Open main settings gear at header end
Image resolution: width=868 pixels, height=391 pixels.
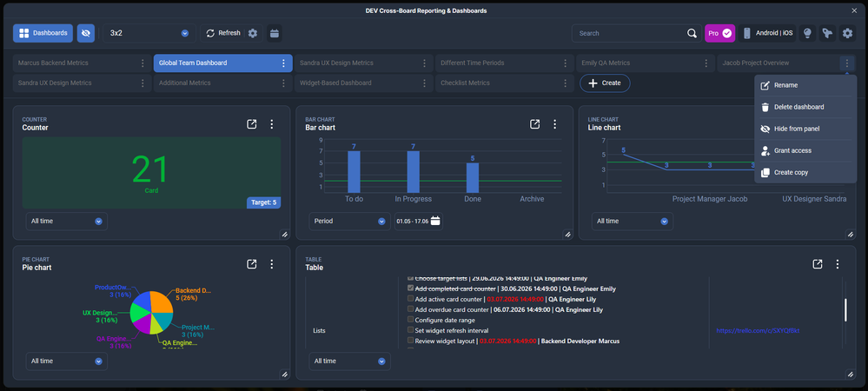coord(847,33)
